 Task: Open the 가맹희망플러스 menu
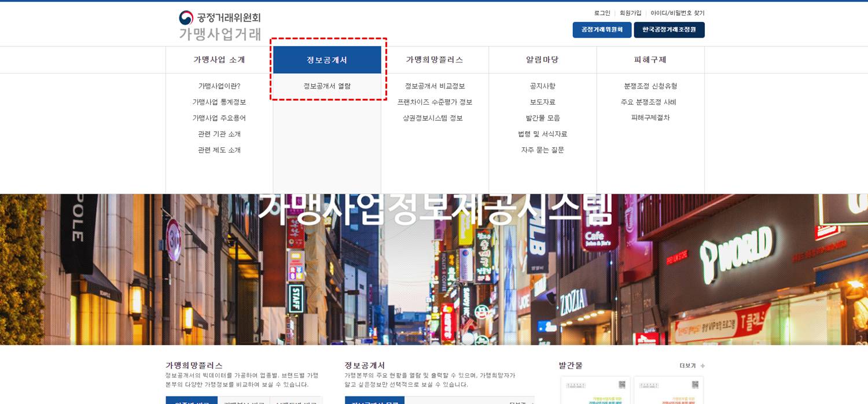435,60
